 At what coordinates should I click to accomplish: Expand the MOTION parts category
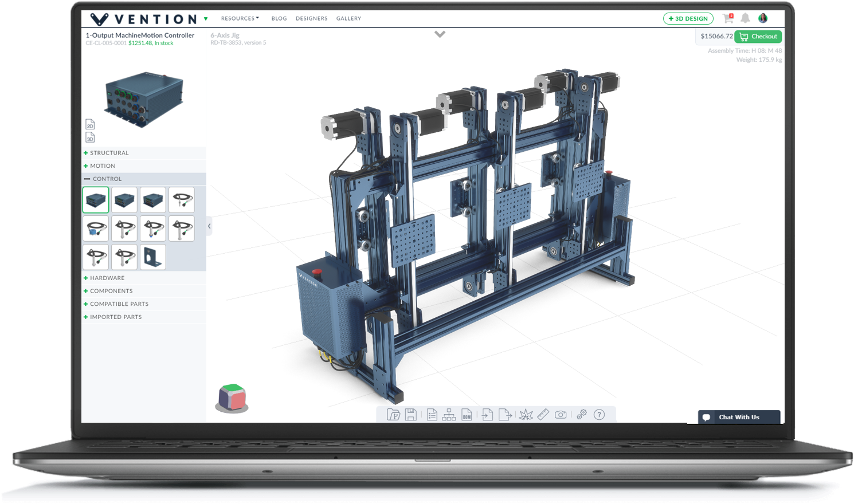pos(102,166)
